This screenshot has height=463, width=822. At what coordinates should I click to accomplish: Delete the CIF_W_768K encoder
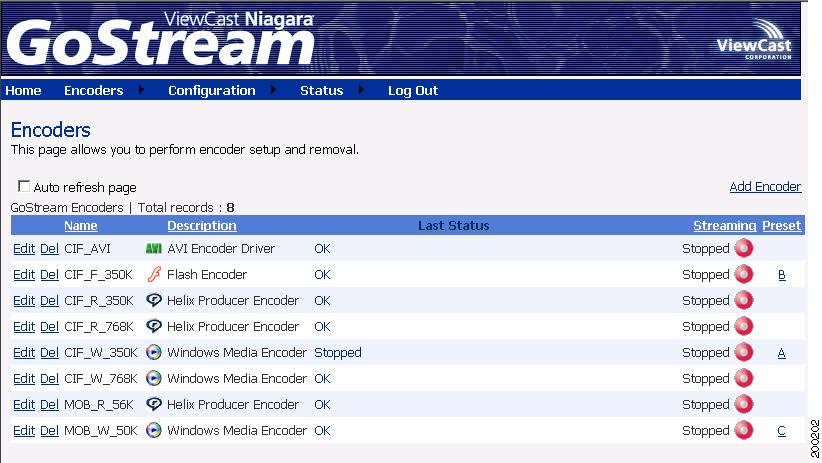pyautogui.click(x=49, y=379)
